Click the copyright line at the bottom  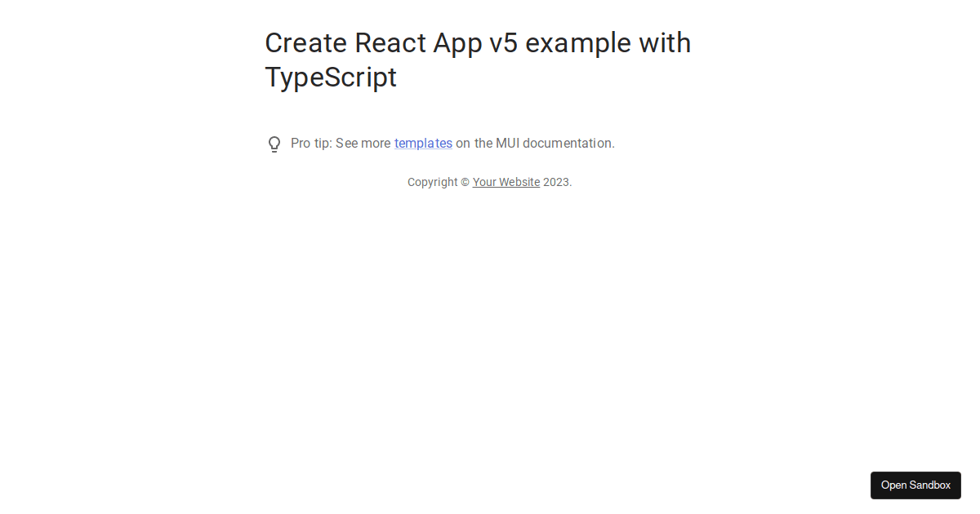[489, 182]
